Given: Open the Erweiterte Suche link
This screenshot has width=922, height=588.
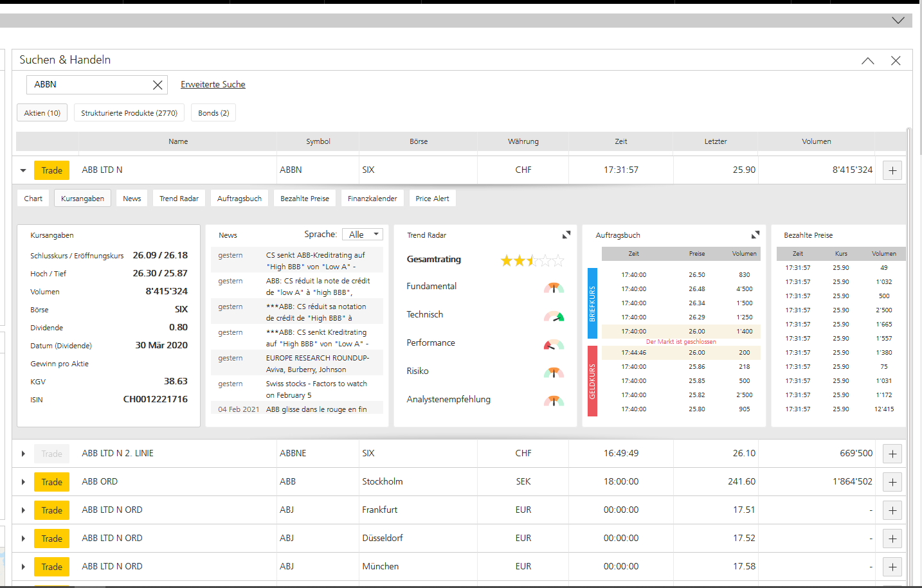Looking at the screenshot, I should click(213, 84).
